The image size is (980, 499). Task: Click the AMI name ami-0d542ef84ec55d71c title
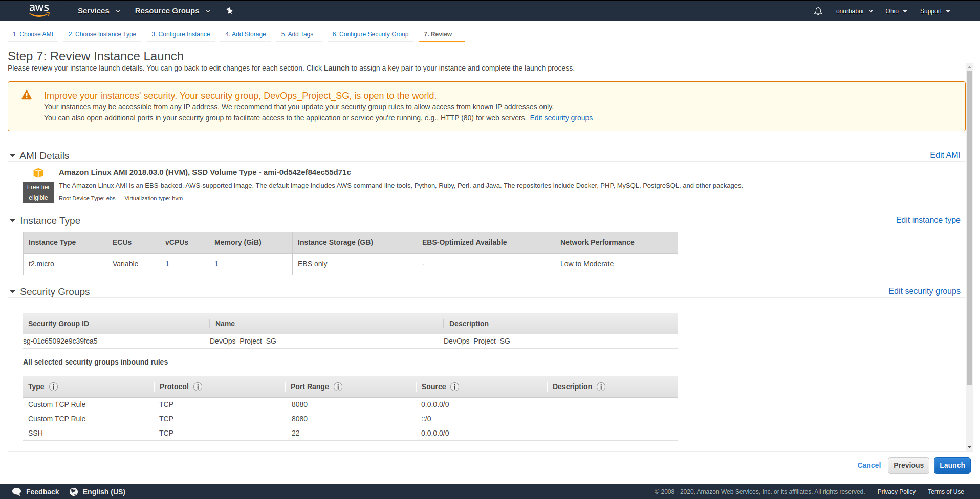pyautogui.click(x=205, y=172)
